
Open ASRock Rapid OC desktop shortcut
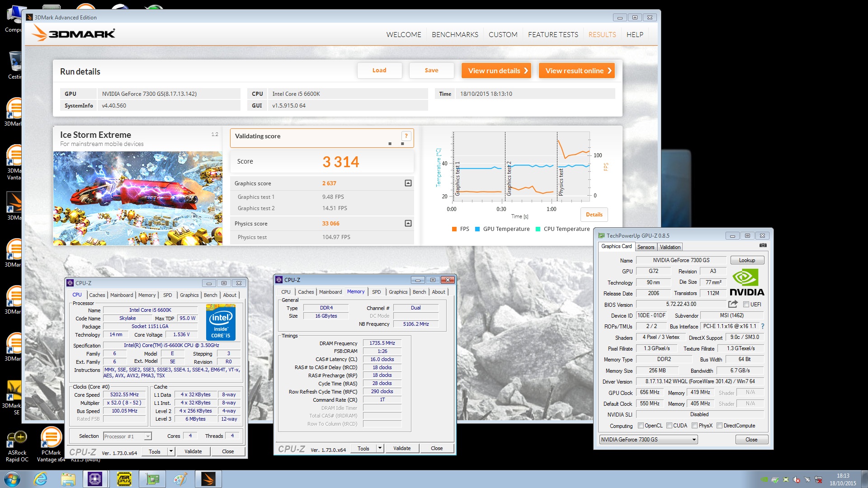(x=17, y=445)
